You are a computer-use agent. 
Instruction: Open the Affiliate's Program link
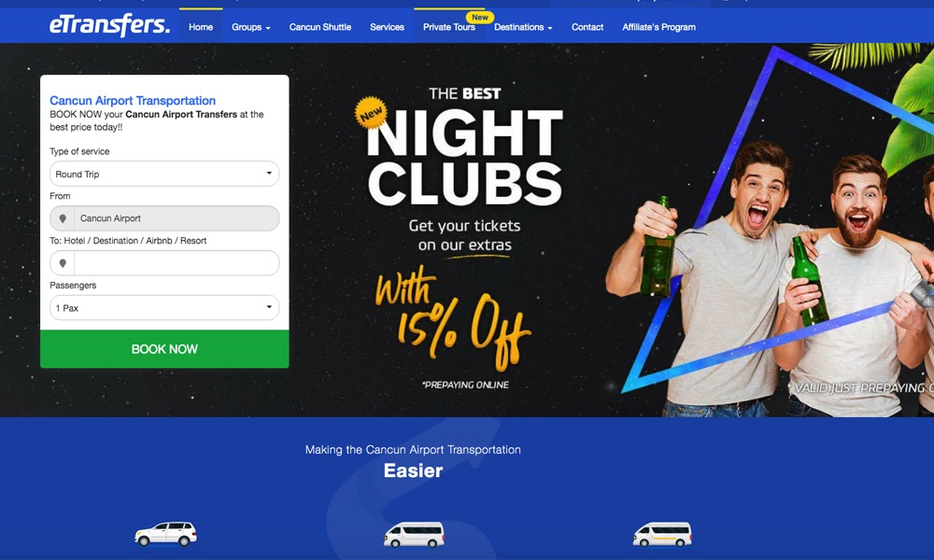click(x=658, y=27)
